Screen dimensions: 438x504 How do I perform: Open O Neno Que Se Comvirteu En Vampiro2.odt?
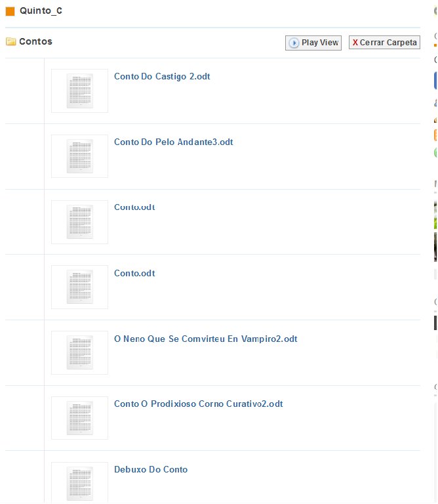click(x=205, y=339)
